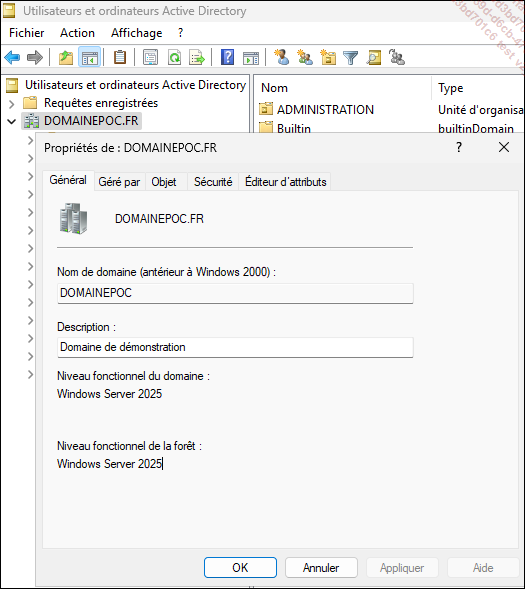Click the Forward arrow toolbar icon
Screen dimensions: 525x589
[35, 57]
